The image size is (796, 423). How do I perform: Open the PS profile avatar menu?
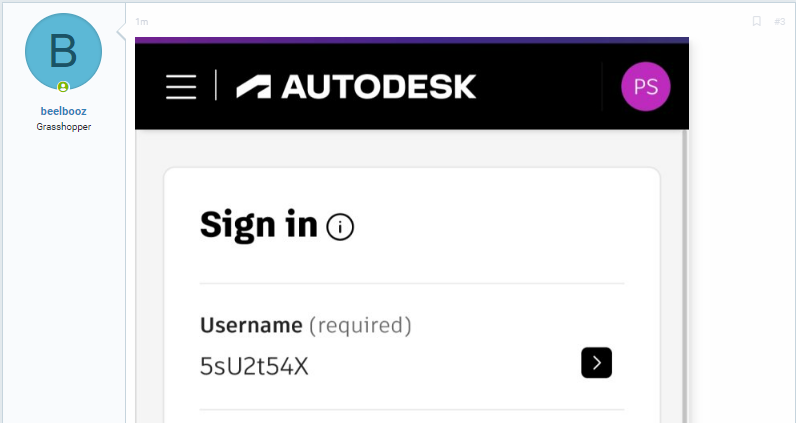(646, 86)
